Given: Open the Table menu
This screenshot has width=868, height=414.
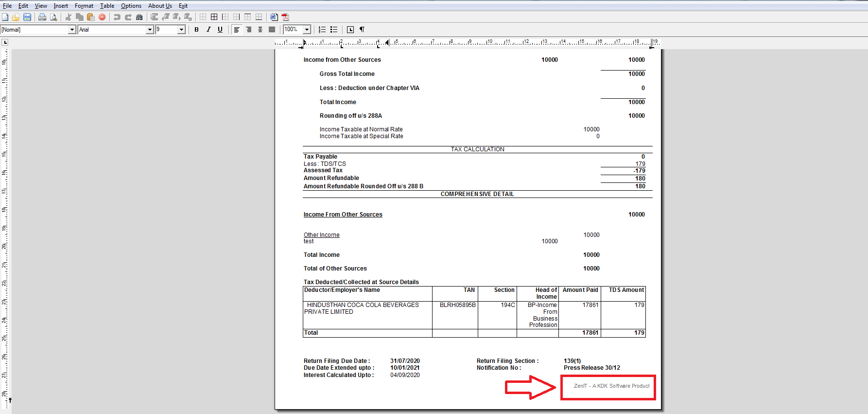Looking at the screenshot, I should pyautogui.click(x=107, y=6).
